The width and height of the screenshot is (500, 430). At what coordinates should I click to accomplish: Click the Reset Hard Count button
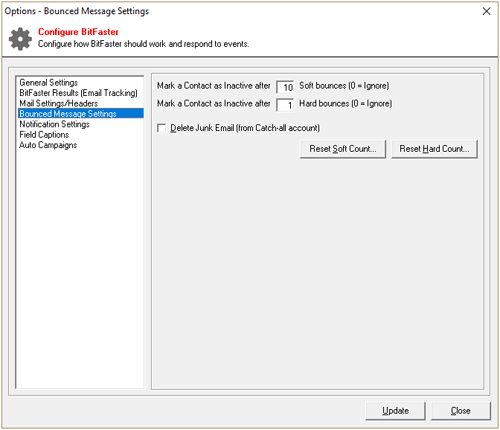pyautogui.click(x=434, y=149)
